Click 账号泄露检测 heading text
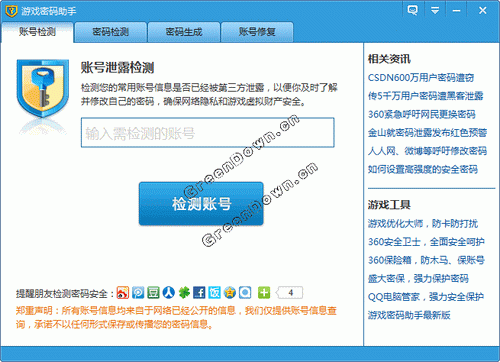Viewport: 500px width, 362px height. 117,68
